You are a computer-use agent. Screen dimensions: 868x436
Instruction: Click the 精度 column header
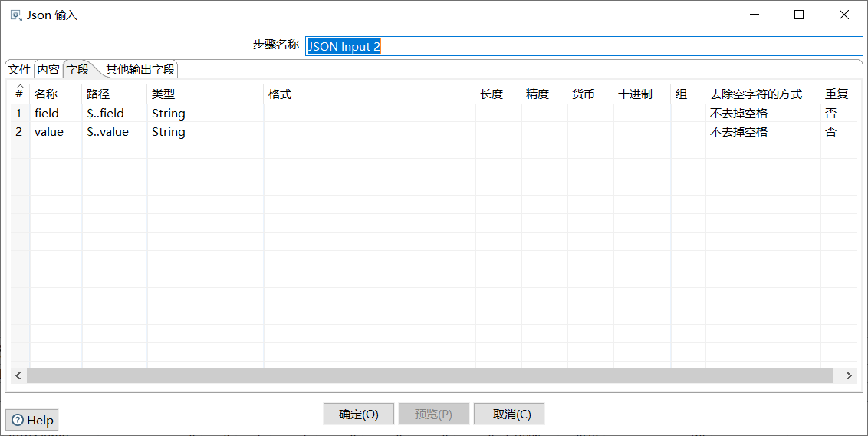tap(544, 94)
